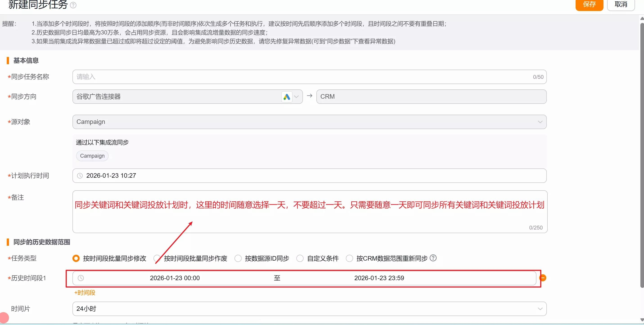Click the 取消 button
The height and width of the screenshot is (325, 644).
click(621, 5)
